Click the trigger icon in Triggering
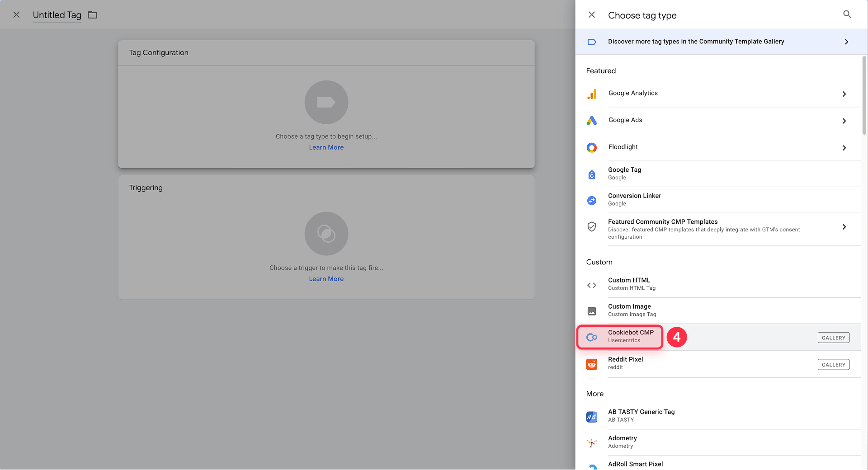The image size is (868, 470). coord(326,234)
